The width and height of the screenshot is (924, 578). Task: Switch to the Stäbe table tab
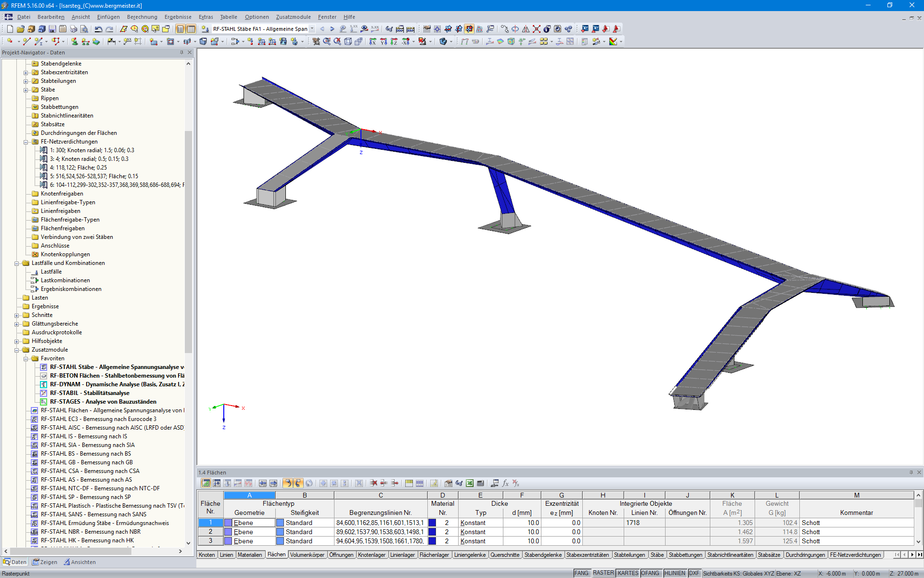pyautogui.click(x=657, y=554)
